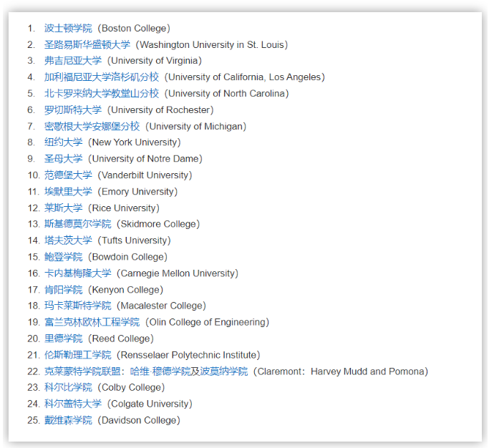Image resolution: width=489 pixels, height=448 pixels.
Task: Click the text (Boston College)
Action: pos(134,29)
